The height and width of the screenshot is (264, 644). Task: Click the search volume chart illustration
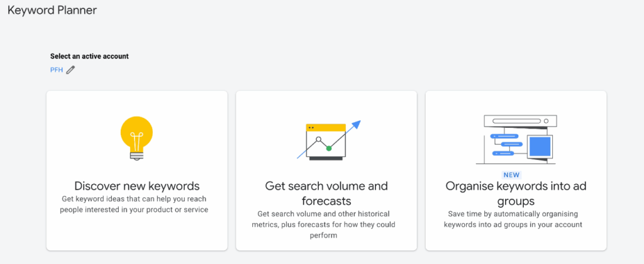(x=326, y=140)
